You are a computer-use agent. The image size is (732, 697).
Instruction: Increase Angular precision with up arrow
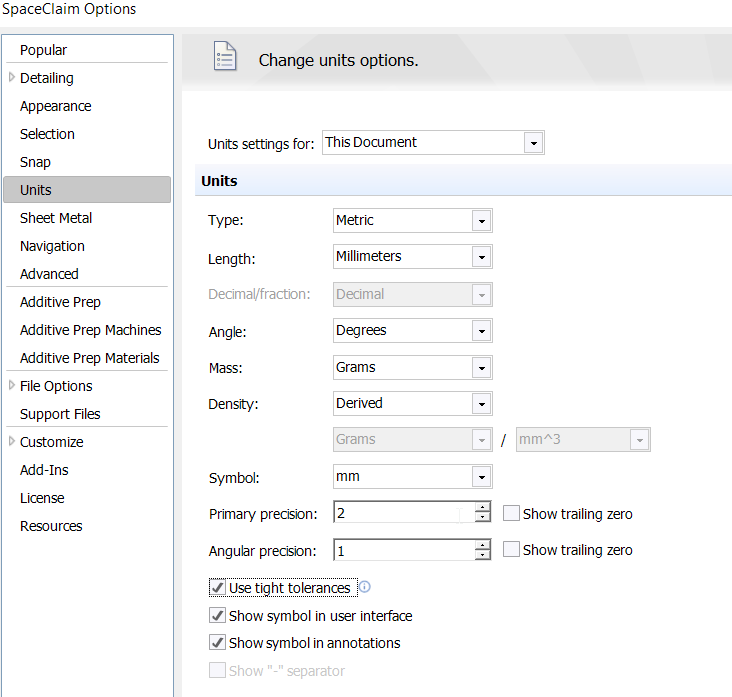pyautogui.click(x=482, y=544)
